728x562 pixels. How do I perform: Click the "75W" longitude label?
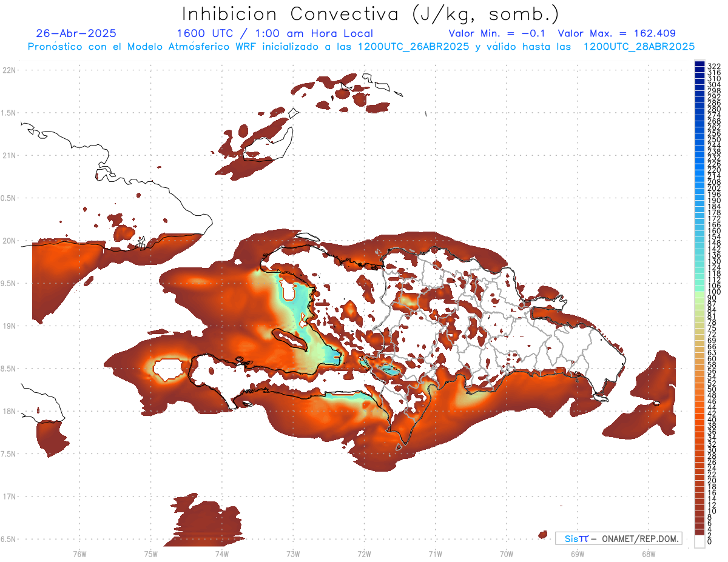pos(150,554)
